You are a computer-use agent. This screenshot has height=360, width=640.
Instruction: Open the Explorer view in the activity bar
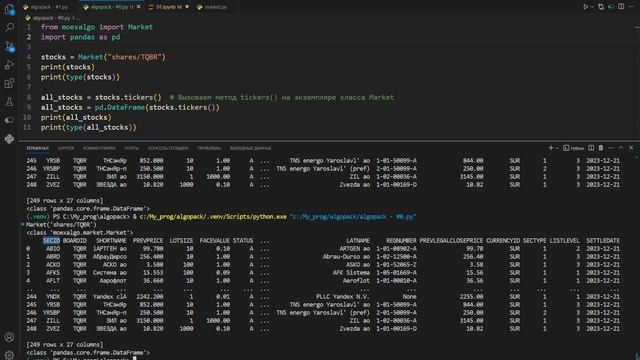click(9, 9)
